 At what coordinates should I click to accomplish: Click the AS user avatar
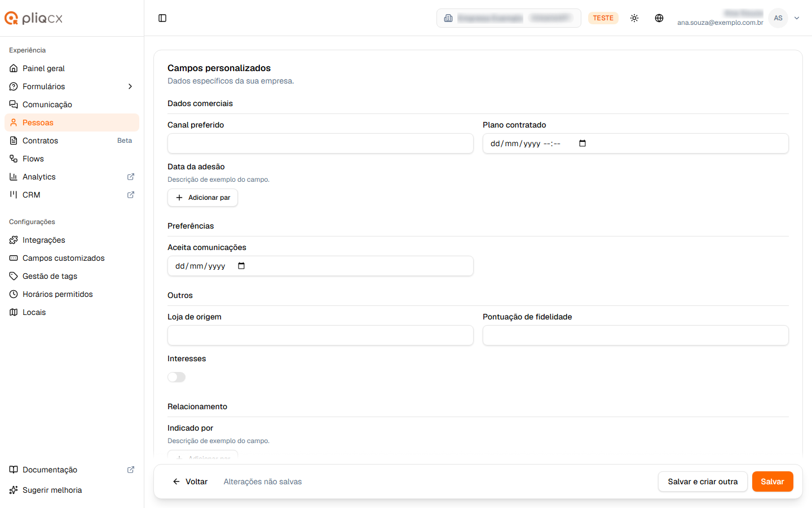coord(778,18)
